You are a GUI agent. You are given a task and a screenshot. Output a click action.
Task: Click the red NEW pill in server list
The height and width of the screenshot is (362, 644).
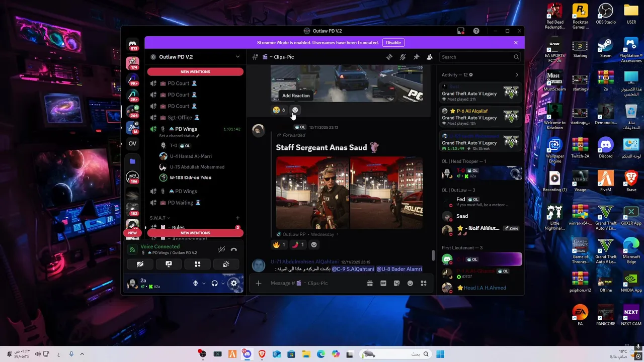coord(132,233)
